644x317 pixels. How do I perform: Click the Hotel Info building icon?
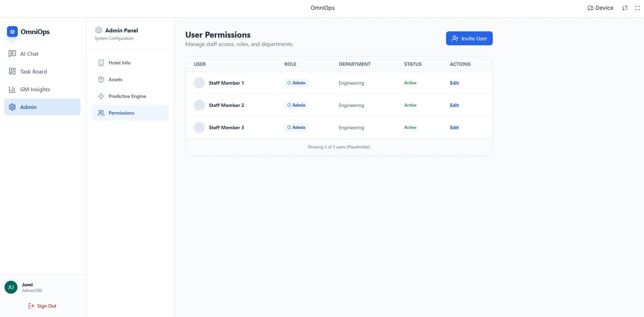pyautogui.click(x=101, y=63)
